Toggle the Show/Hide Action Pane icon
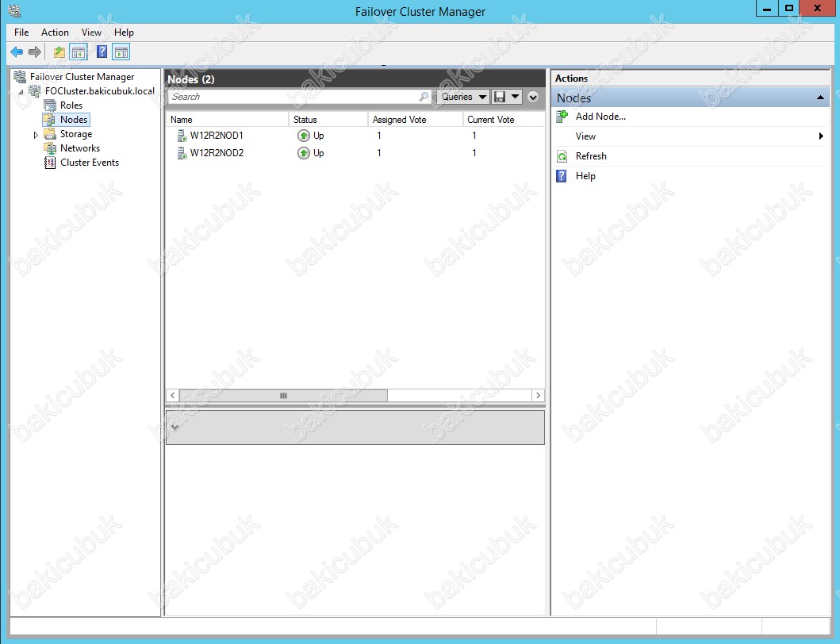 coord(121,52)
